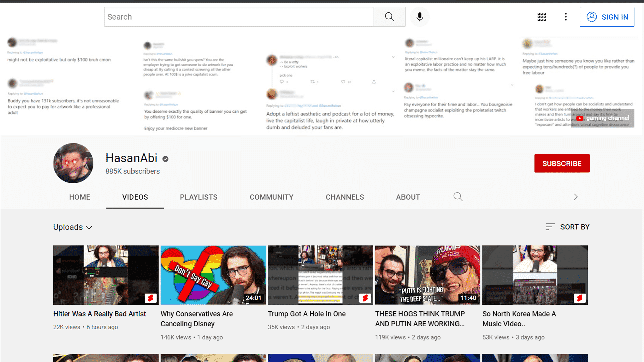Go to the COMMUNITY tab

coord(271,197)
